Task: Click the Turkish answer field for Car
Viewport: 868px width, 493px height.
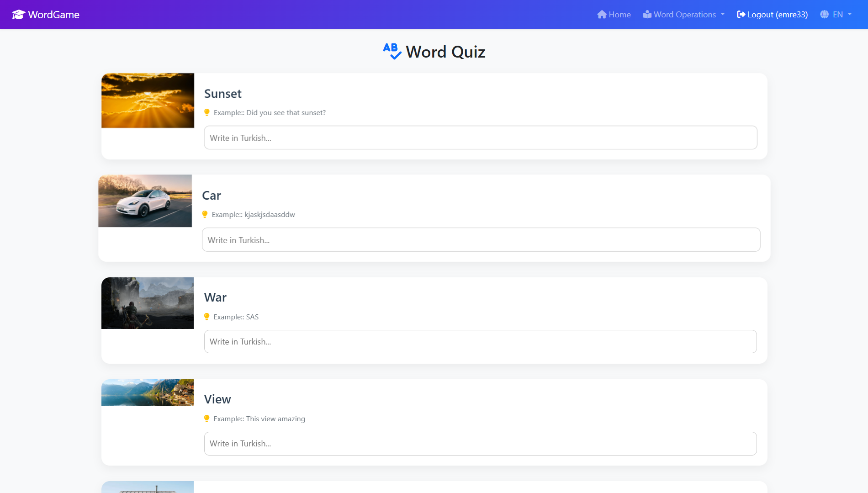Action: click(x=480, y=239)
